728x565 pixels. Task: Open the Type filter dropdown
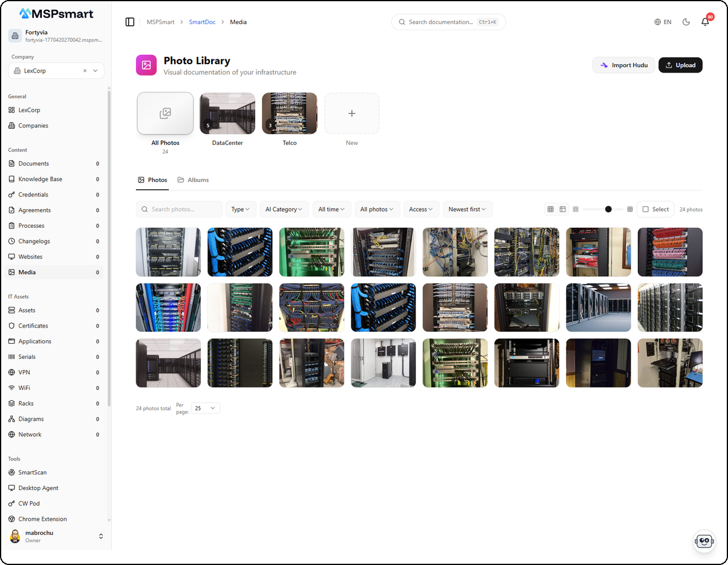coord(241,208)
